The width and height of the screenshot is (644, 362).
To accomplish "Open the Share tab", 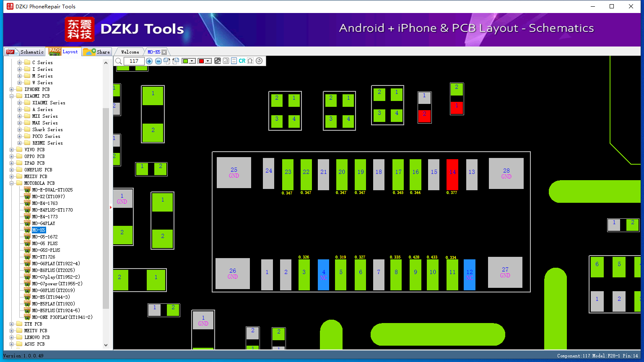I will point(96,52).
